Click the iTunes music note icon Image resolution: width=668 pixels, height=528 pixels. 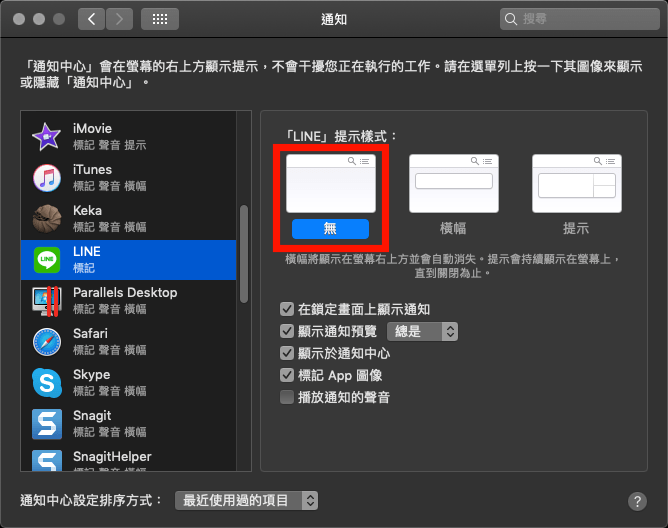coord(46,178)
